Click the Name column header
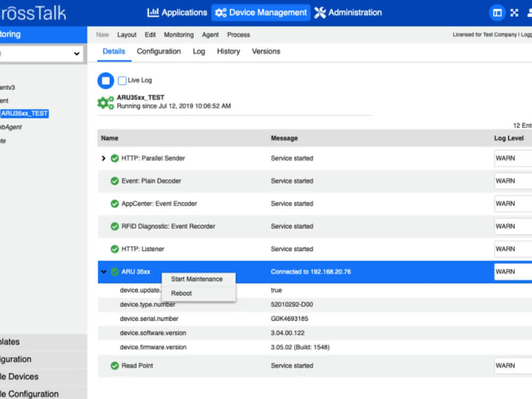Image resolution: width=532 pixels, height=399 pixels. click(x=110, y=138)
